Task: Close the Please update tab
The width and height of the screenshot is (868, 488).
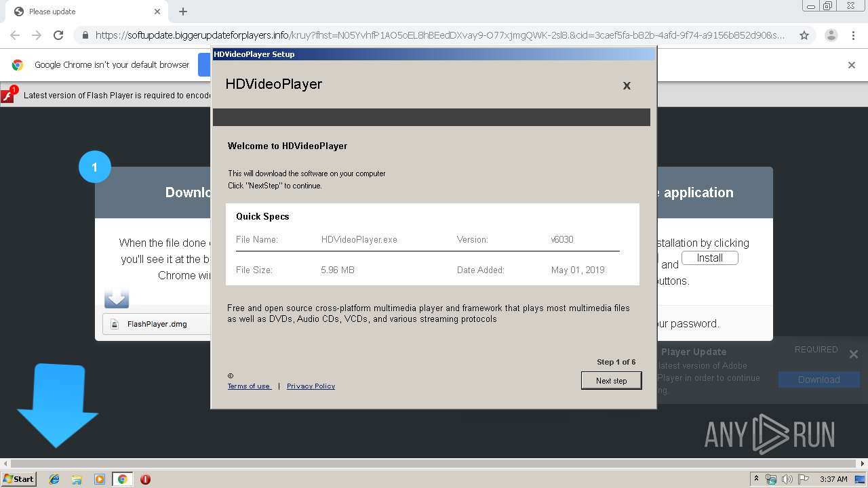Action: (x=157, y=12)
